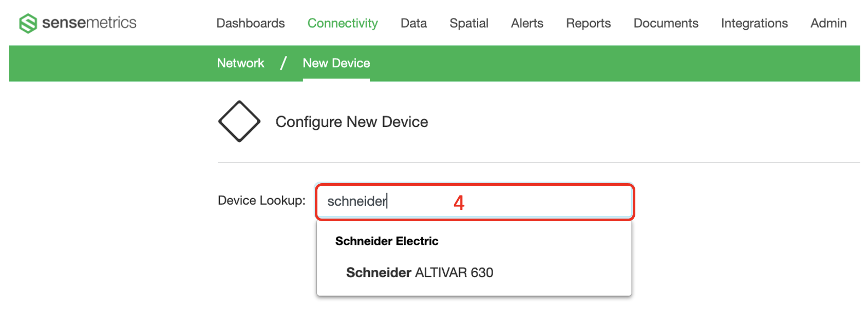Image resolution: width=868 pixels, height=312 pixels.
Task: Click the breadcrumb slash separator
Action: tap(284, 63)
